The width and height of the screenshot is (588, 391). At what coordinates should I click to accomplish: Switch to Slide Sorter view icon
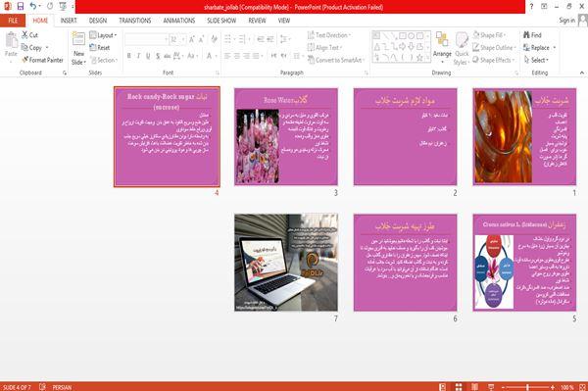click(459, 387)
